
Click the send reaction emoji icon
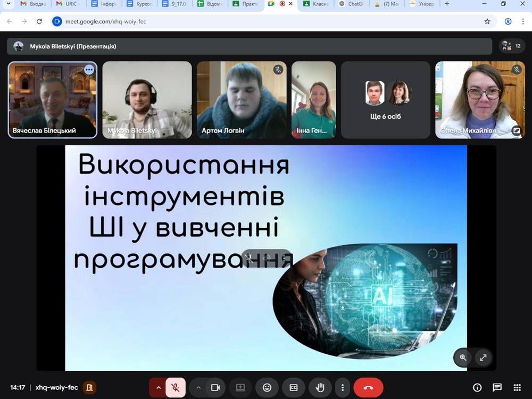(x=267, y=388)
